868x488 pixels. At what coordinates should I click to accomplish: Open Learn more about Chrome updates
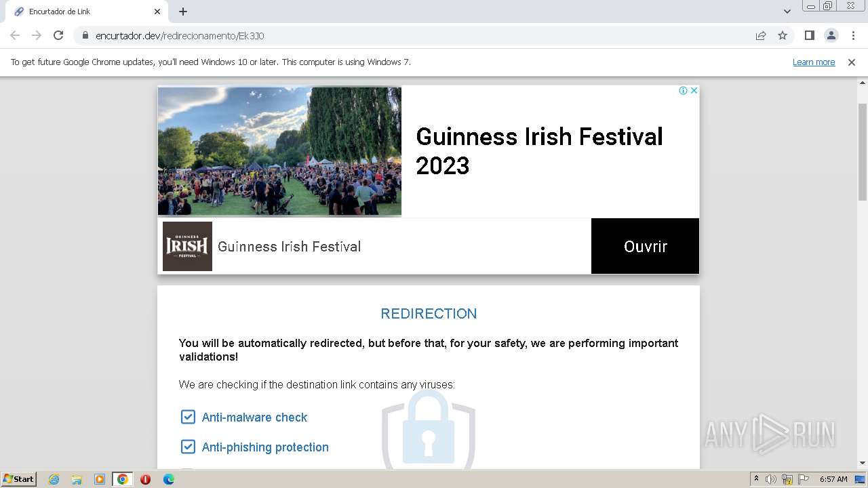click(814, 62)
